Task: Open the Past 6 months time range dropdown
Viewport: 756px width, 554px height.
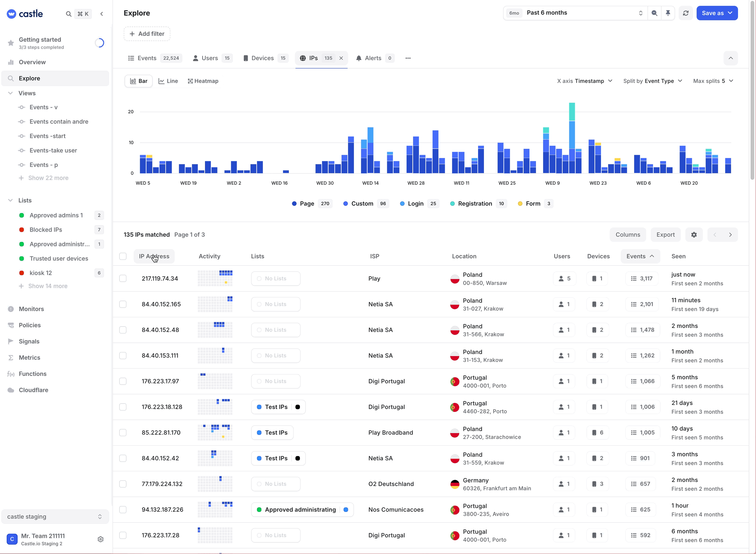Action: coord(575,13)
